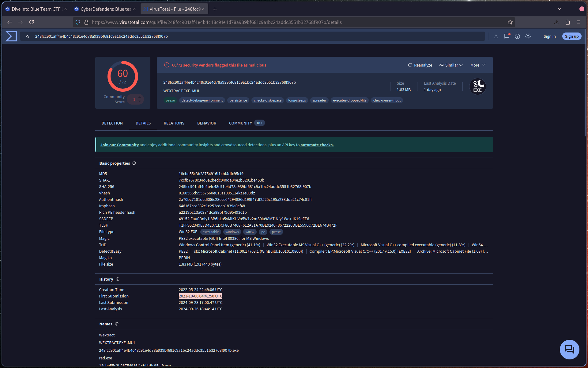The image size is (588, 368).
Task: Click the malicious alert warning icon
Action: pyautogui.click(x=167, y=65)
